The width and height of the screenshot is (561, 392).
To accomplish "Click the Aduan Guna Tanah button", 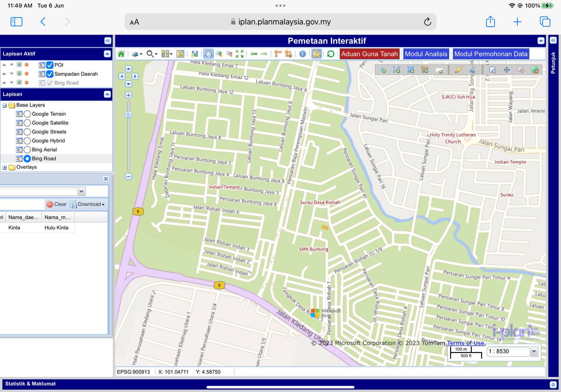I will [369, 54].
